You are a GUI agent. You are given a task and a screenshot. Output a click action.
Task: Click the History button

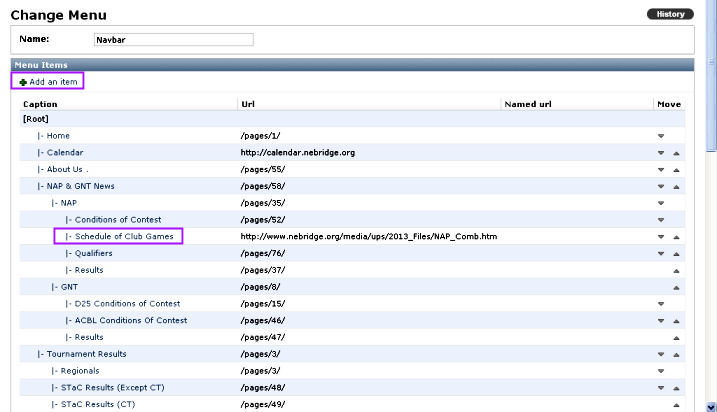click(670, 14)
